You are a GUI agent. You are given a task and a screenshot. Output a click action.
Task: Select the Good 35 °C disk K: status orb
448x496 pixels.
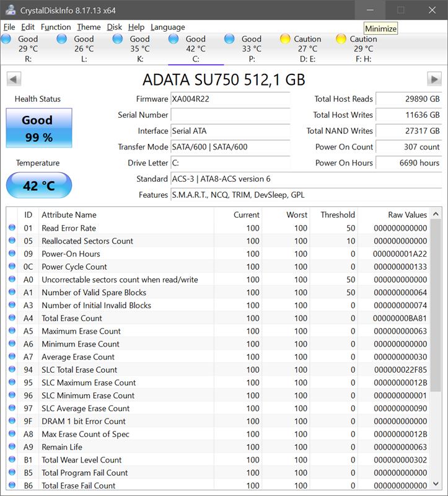[x=118, y=39]
